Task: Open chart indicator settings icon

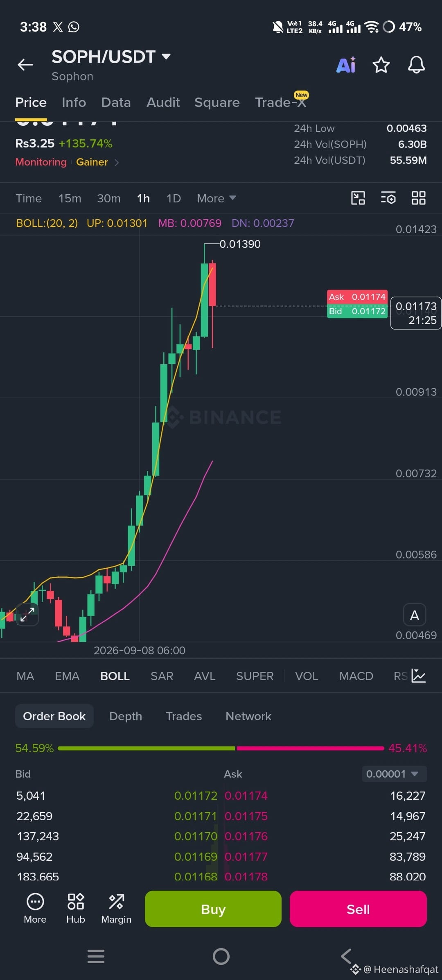Action: (388, 198)
